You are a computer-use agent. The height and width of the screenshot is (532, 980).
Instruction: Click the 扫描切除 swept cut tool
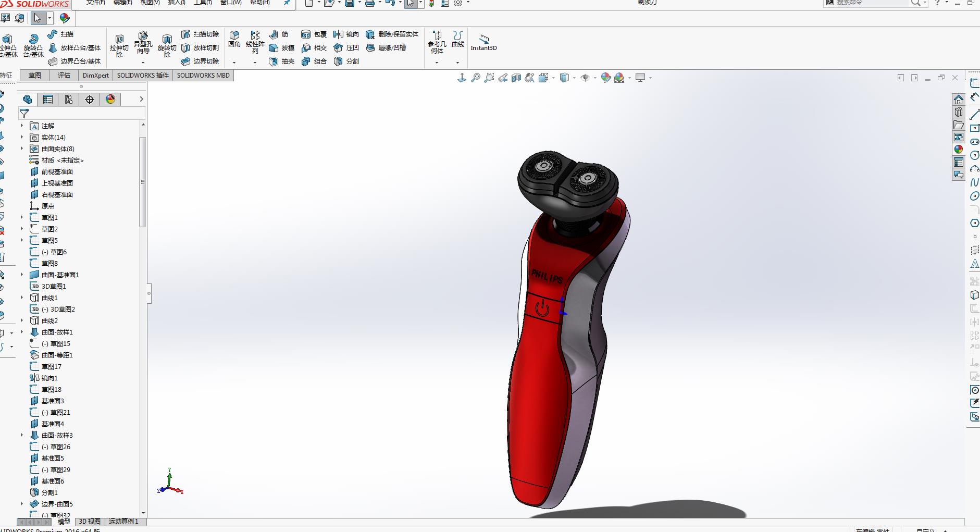[200, 34]
